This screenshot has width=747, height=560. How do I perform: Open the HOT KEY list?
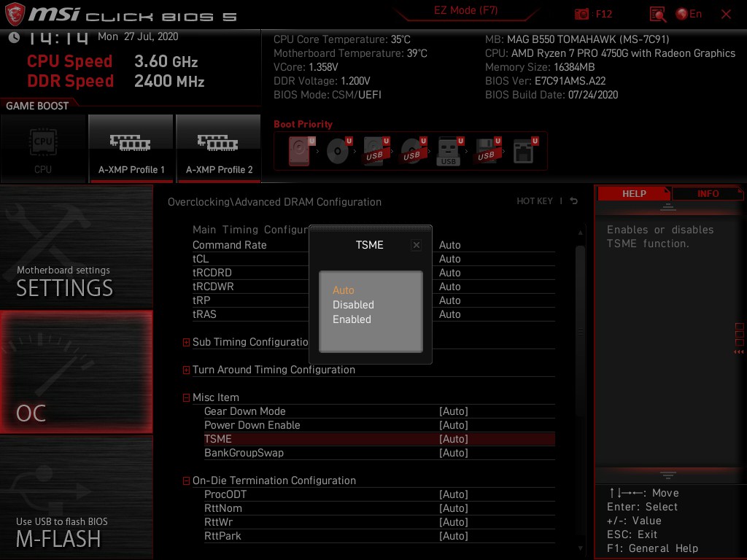[x=535, y=201]
